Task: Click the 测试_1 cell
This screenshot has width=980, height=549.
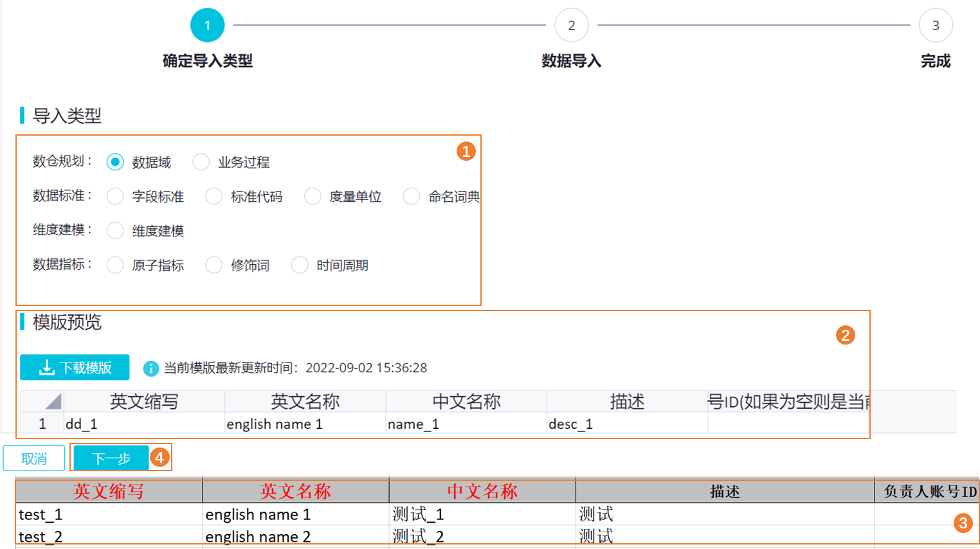Action: 482,514
